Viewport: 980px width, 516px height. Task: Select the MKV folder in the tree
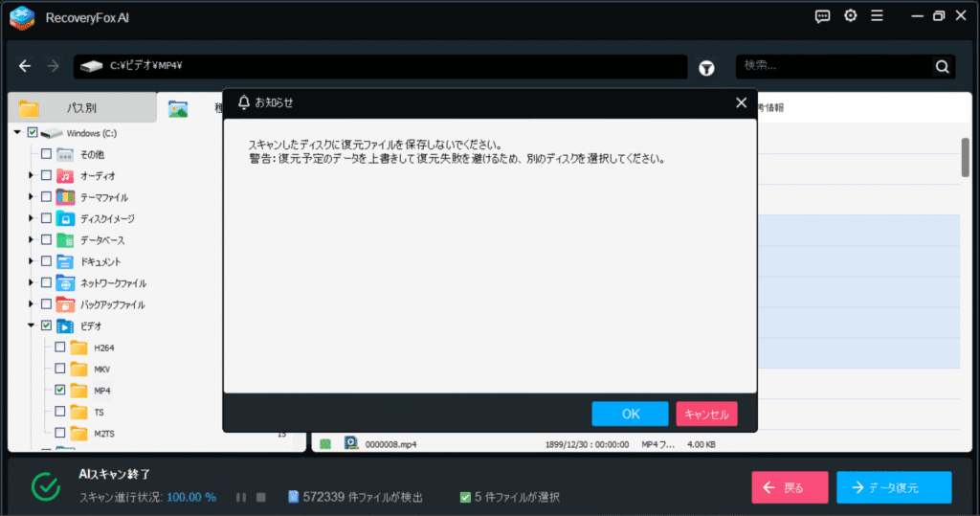click(x=101, y=369)
